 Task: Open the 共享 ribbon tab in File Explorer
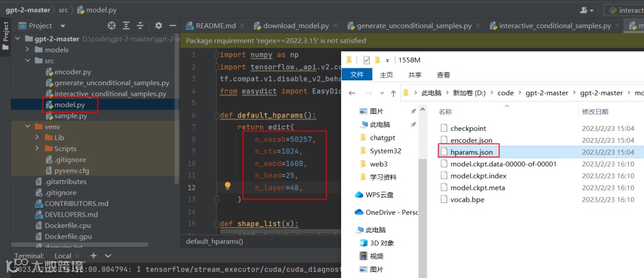(415, 75)
